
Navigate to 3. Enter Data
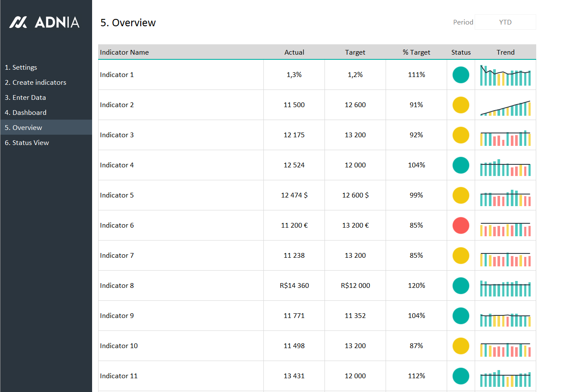(25, 98)
